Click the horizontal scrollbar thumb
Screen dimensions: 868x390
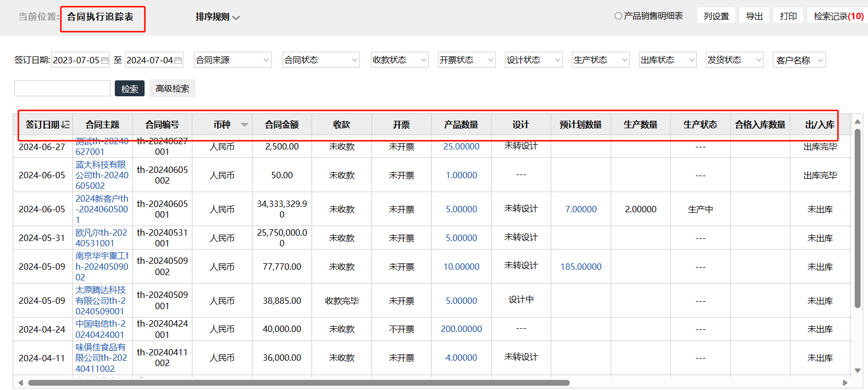pyautogui.click(x=299, y=383)
